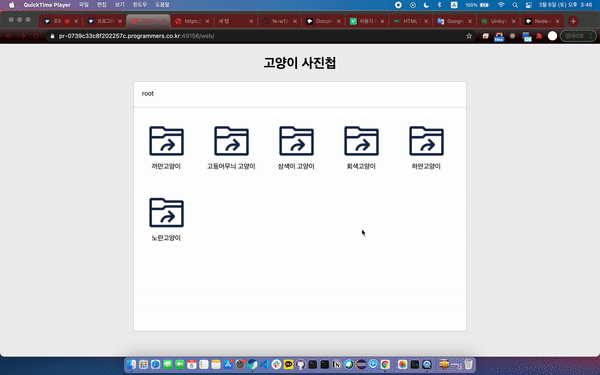Switch to the fe-w12 GitHub tab
Viewport: 600px width, 375px height.
tap(280, 21)
